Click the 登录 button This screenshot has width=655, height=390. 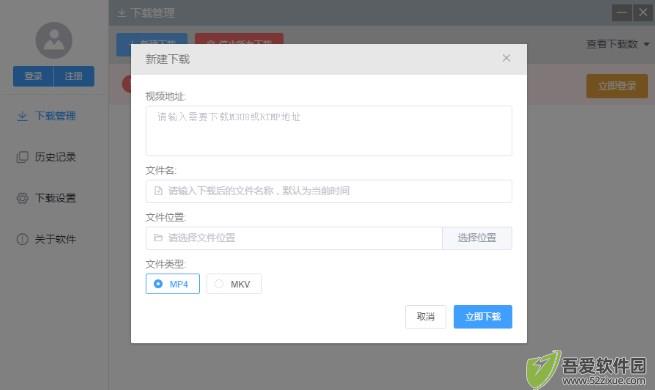[x=33, y=76]
